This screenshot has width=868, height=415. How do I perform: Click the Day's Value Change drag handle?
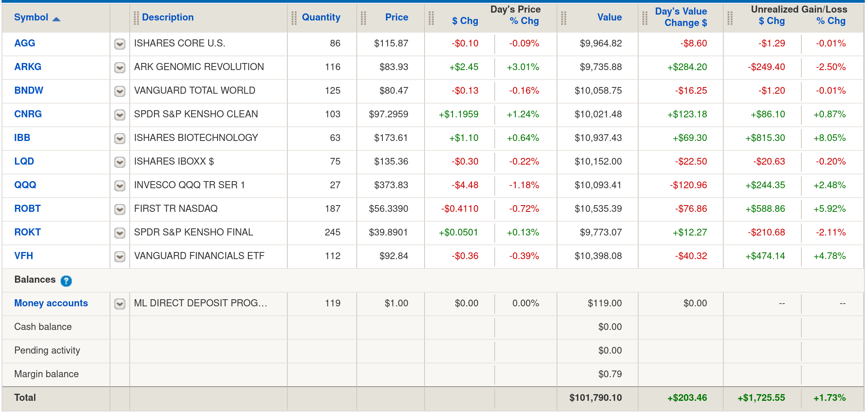645,18
